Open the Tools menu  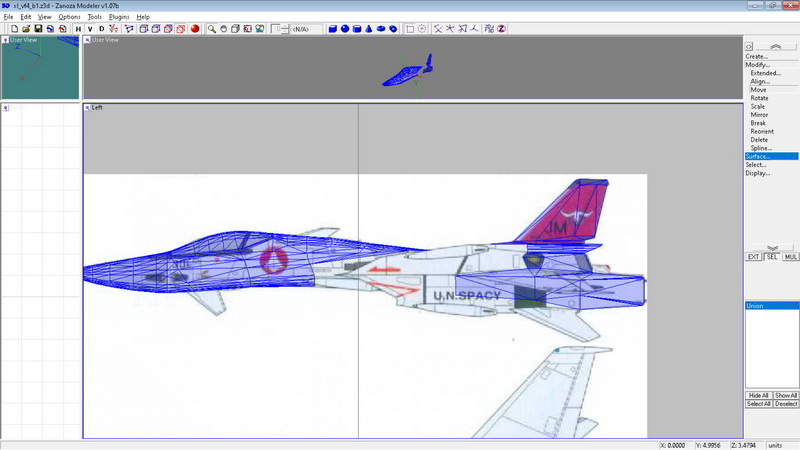[94, 17]
